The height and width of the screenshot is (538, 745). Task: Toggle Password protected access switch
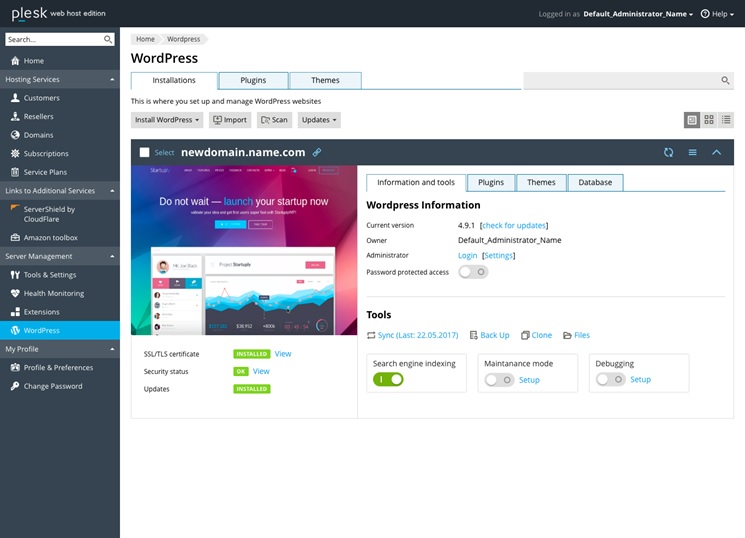coord(473,272)
